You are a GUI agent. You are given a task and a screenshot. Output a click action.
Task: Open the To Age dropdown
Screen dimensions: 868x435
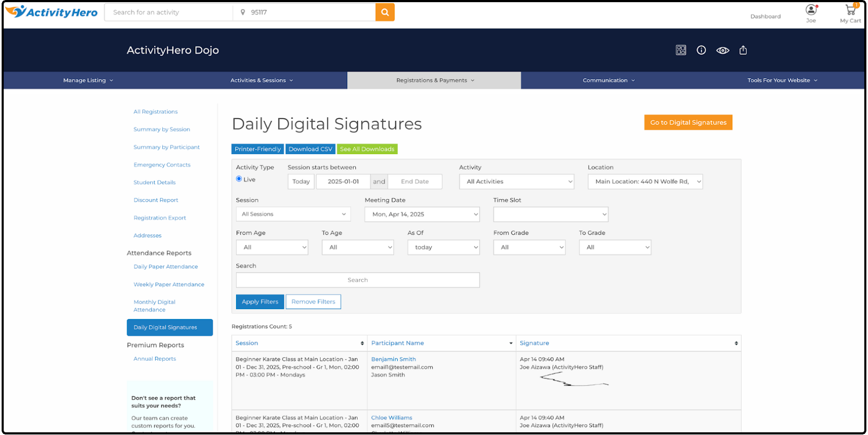point(358,247)
